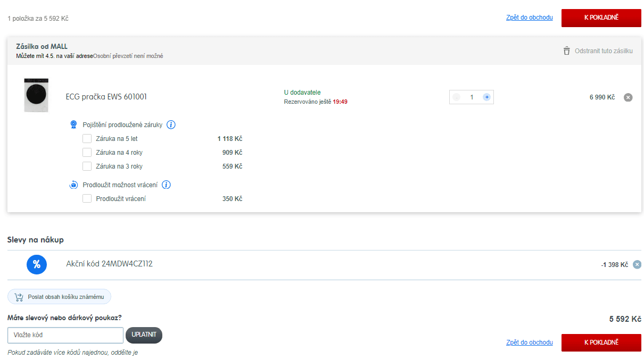Check Prodloužit vrácení option

click(x=87, y=199)
